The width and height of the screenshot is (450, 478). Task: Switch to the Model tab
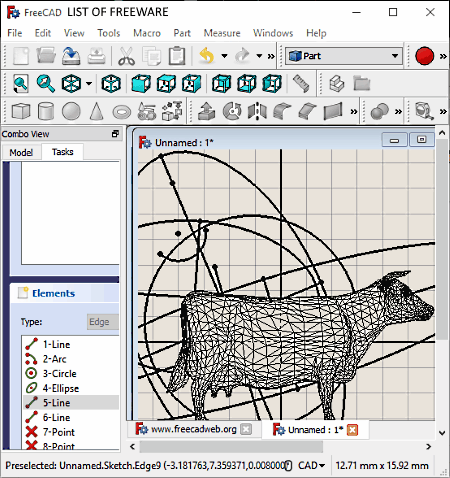pyautogui.click(x=21, y=152)
